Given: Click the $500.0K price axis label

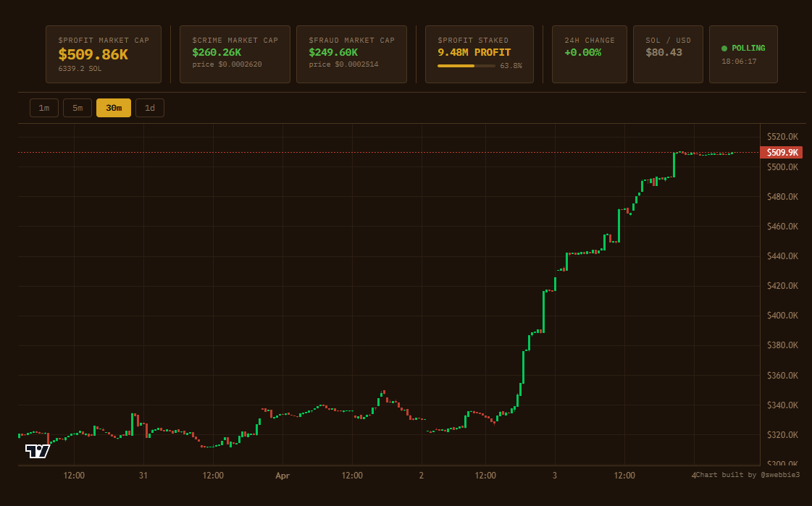Looking at the screenshot, I should point(782,167).
